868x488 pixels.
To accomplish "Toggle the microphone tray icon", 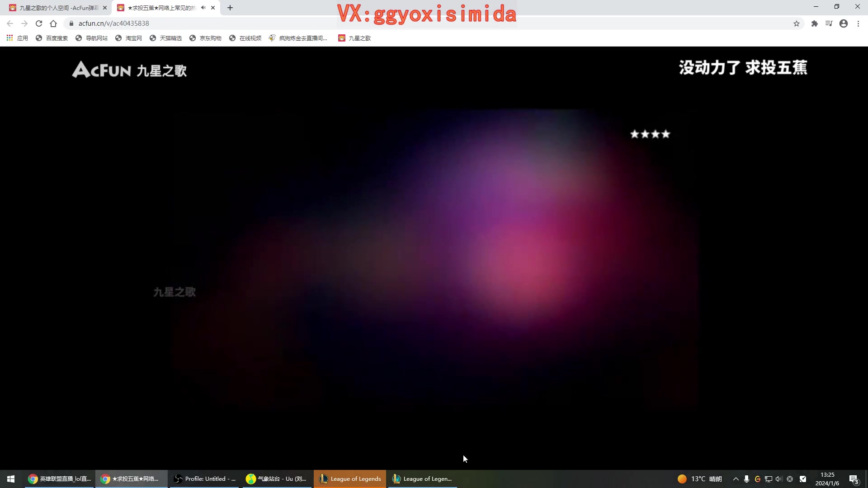I will [746, 479].
